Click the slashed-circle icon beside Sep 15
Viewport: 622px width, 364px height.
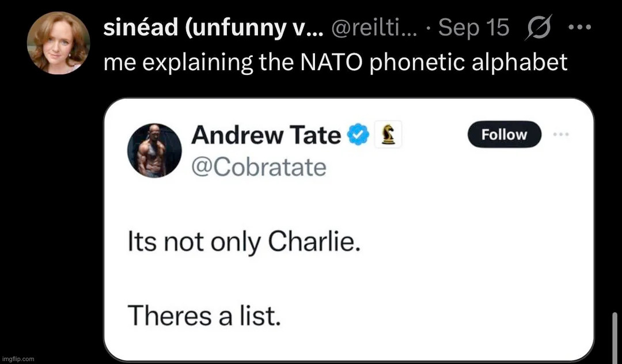click(x=540, y=29)
